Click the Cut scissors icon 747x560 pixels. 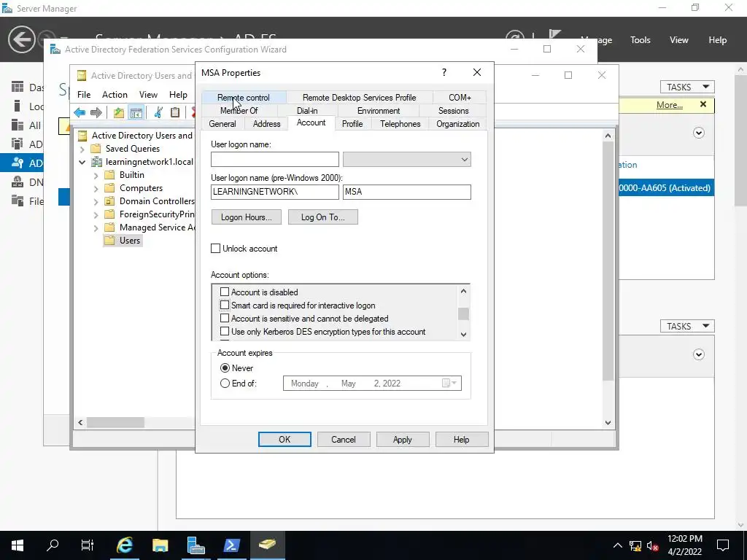pos(158,112)
